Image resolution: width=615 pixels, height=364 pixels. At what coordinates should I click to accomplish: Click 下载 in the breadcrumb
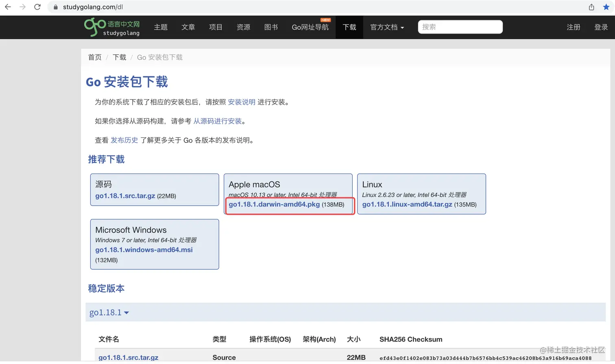tap(119, 57)
